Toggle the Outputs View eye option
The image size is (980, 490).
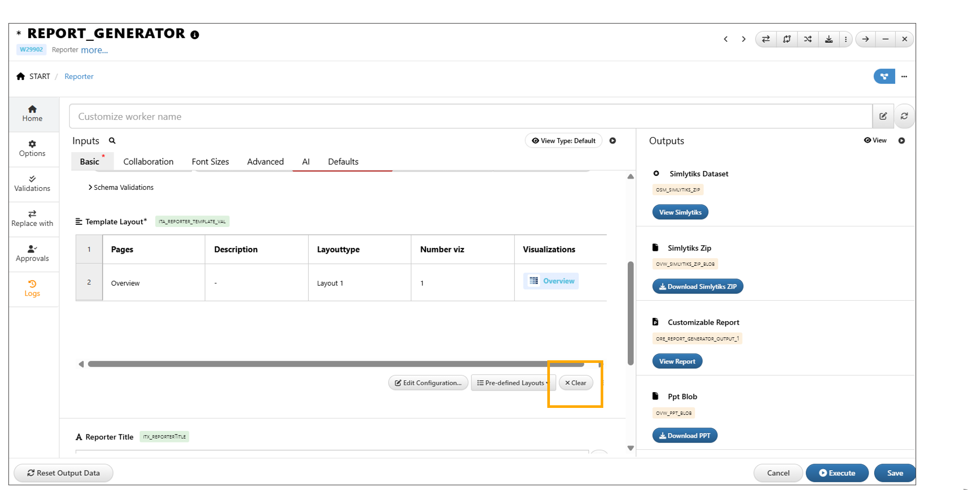875,140
